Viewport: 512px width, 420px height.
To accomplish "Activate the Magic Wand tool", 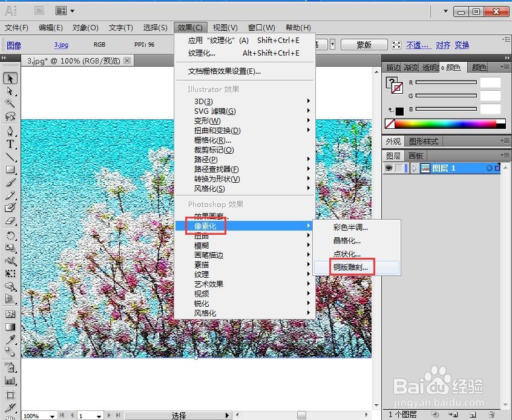I will [x=10, y=102].
